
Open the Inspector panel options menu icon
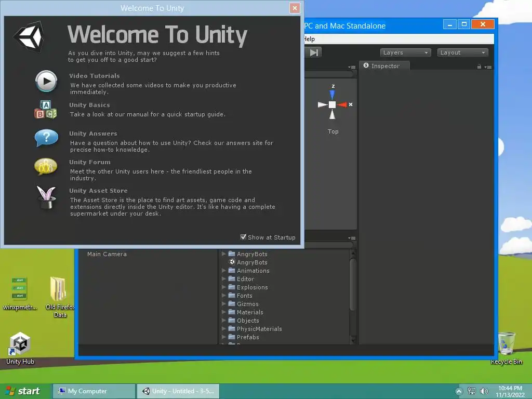pos(488,67)
